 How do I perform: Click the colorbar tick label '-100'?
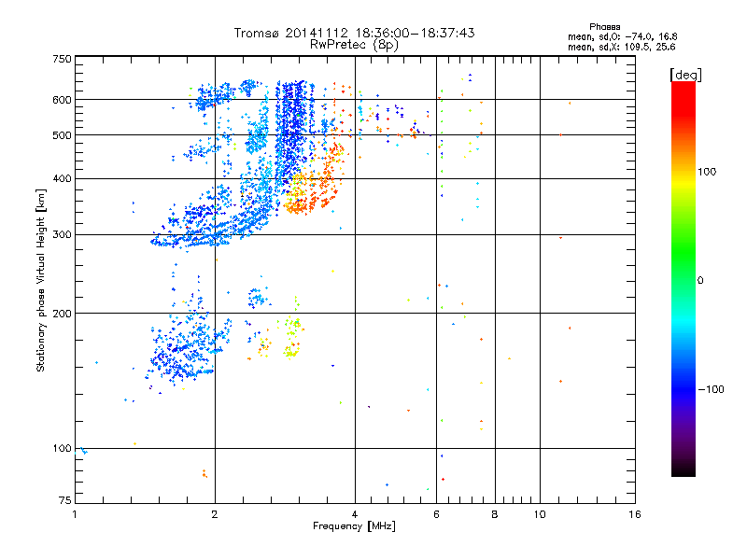711,389
